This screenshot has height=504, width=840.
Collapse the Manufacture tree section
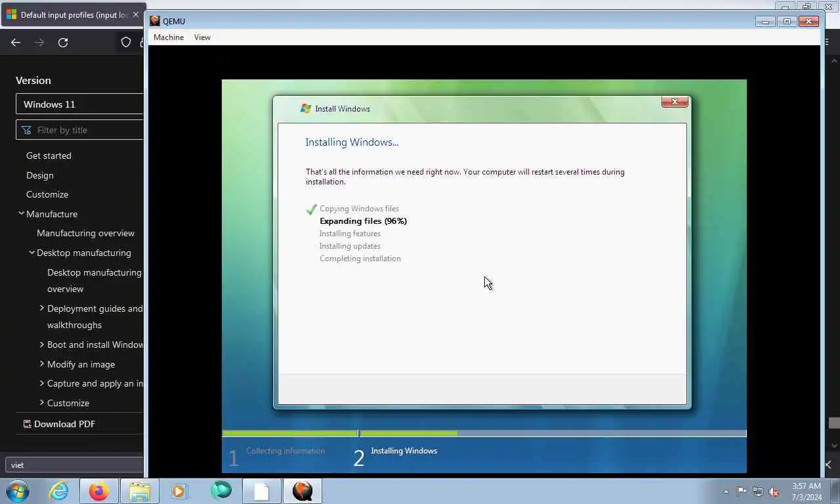[21, 213]
